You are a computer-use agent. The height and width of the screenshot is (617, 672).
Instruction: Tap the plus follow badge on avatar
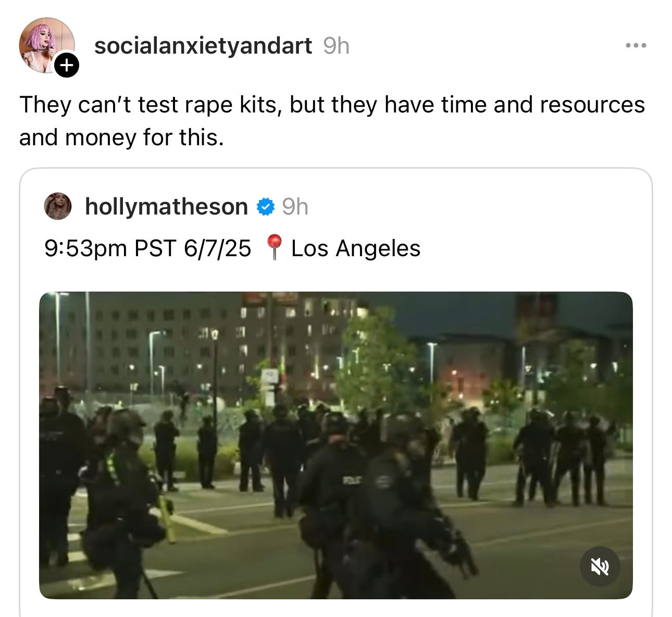pos(67,65)
